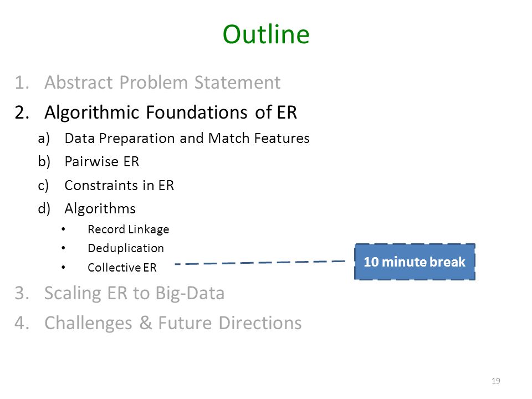Viewport: 532px width, 399px height.
Task: Click Scaling ER to Big-Data item
Action: [134, 293]
